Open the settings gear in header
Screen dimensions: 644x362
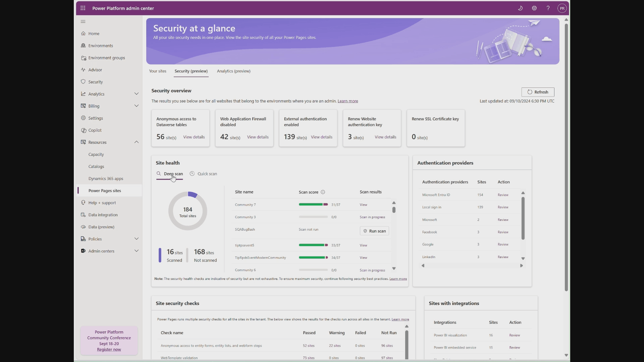[534, 8]
